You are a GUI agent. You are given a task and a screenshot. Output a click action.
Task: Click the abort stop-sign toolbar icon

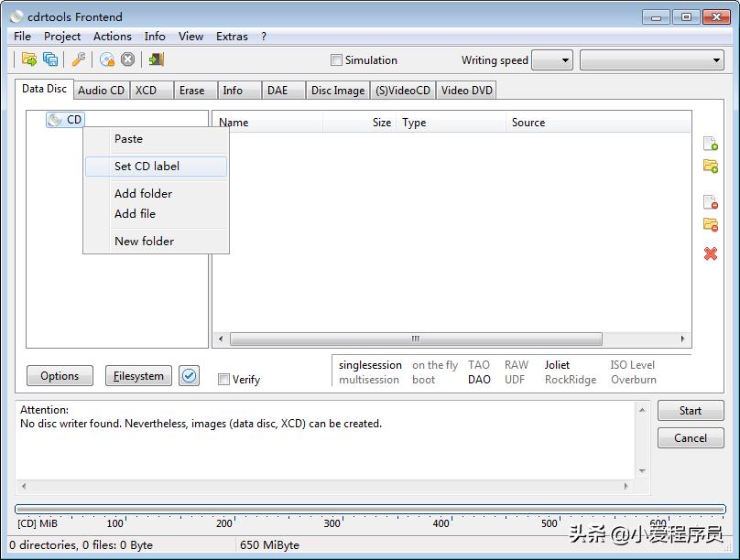pos(126,59)
